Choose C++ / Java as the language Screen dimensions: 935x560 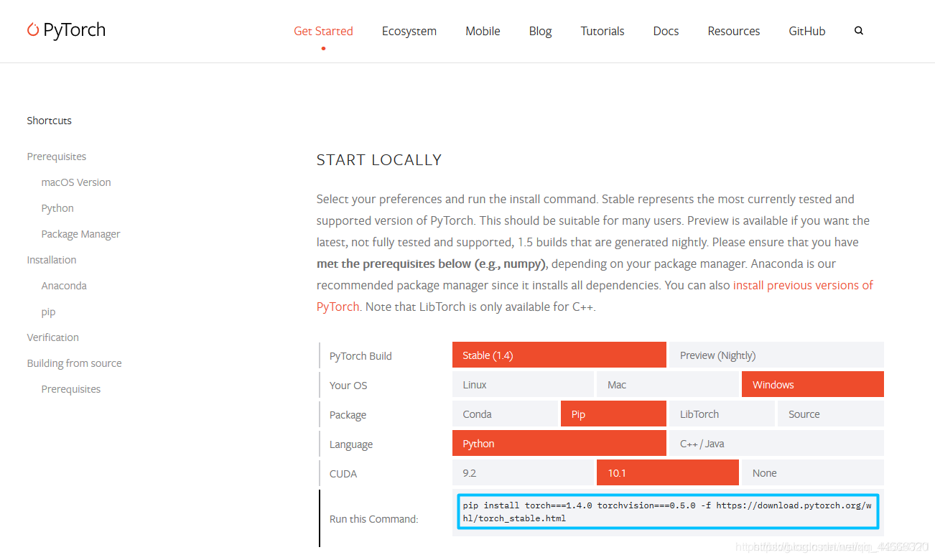tap(776, 444)
